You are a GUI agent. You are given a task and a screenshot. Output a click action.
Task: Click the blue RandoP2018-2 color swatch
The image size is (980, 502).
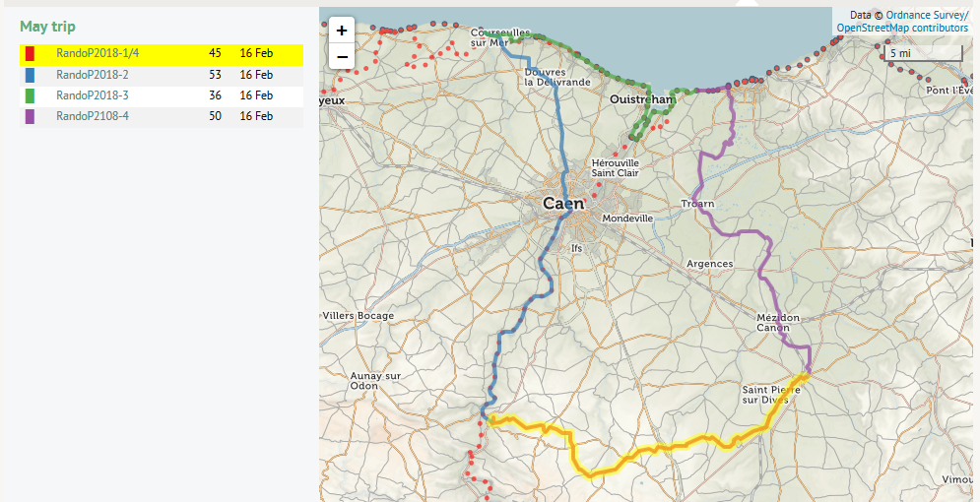30,75
